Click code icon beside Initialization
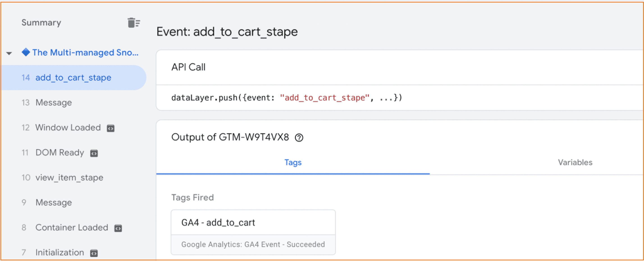 [x=94, y=253]
